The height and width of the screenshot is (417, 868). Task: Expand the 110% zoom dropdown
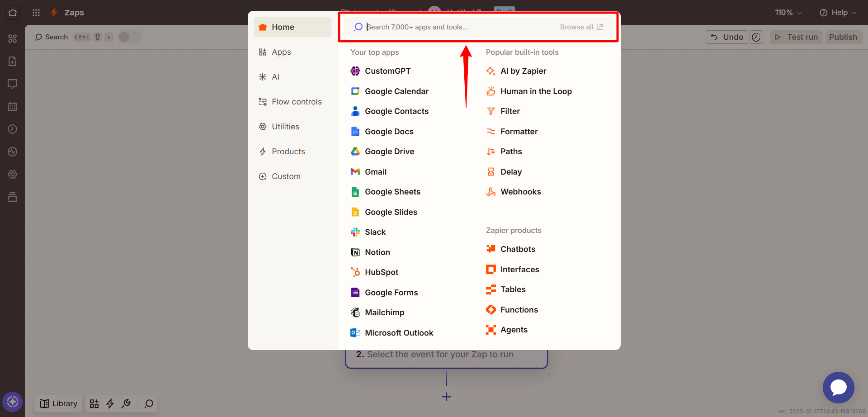[x=788, y=13]
